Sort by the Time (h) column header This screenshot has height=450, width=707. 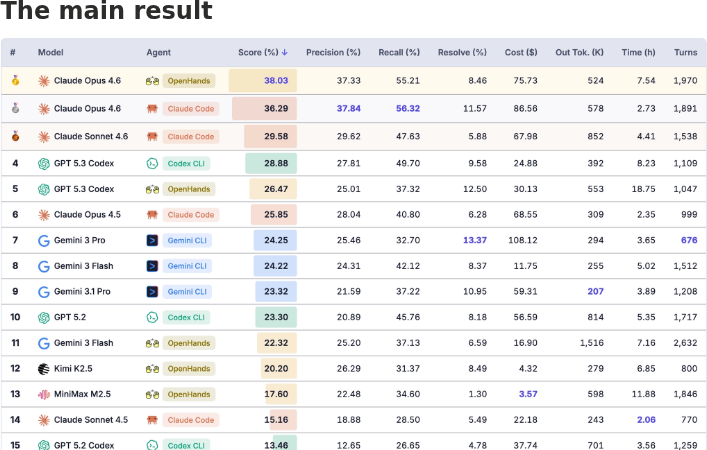[x=638, y=52]
